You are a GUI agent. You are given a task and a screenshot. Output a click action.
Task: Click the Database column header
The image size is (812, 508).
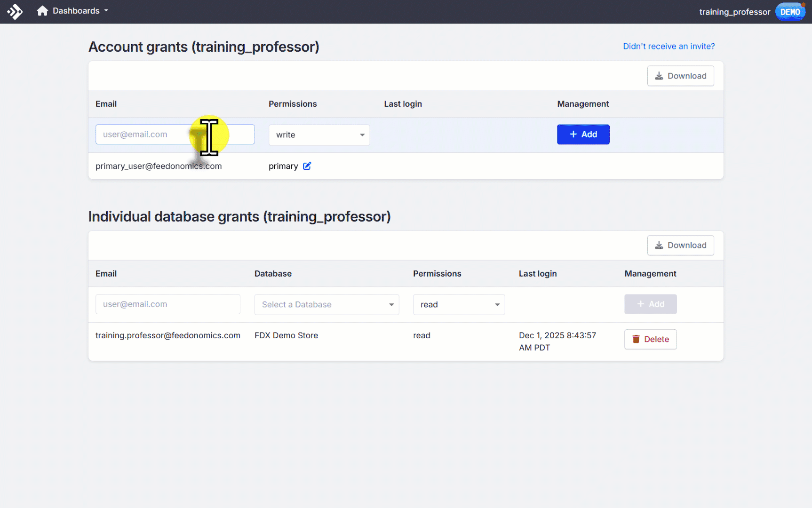pyautogui.click(x=273, y=274)
